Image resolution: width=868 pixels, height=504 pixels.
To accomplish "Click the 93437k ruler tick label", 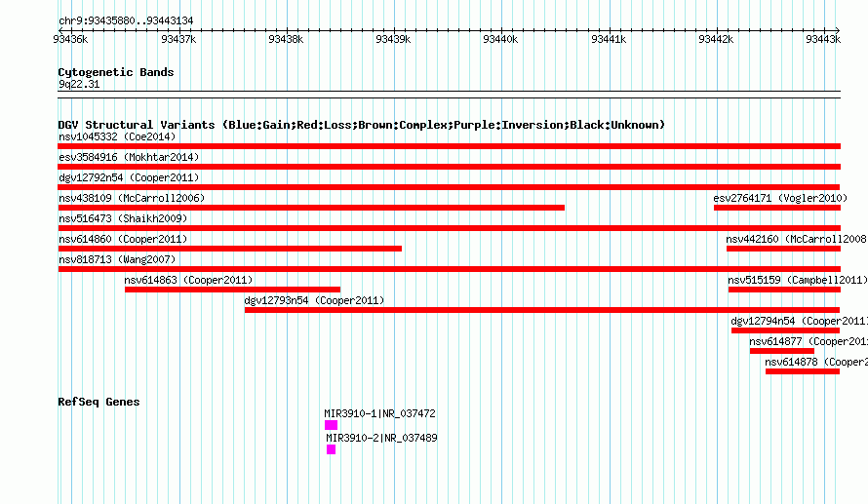I will coord(178,39).
